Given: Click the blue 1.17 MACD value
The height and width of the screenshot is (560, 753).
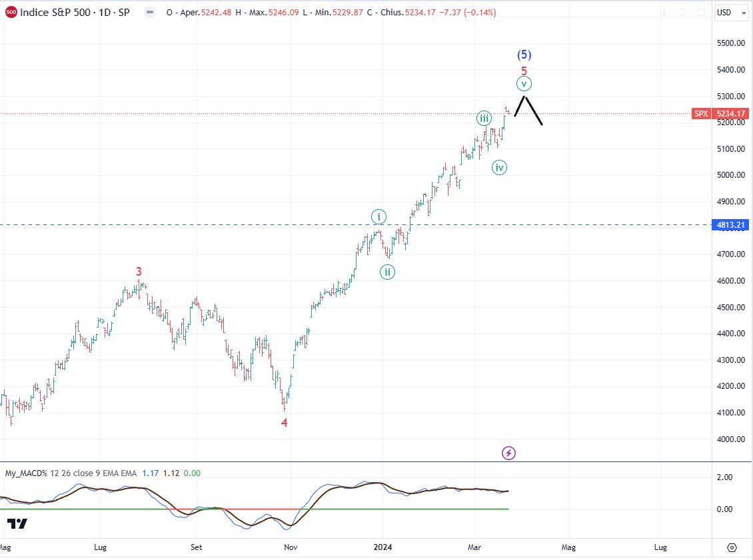Looking at the screenshot, I should pyautogui.click(x=151, y=473).
